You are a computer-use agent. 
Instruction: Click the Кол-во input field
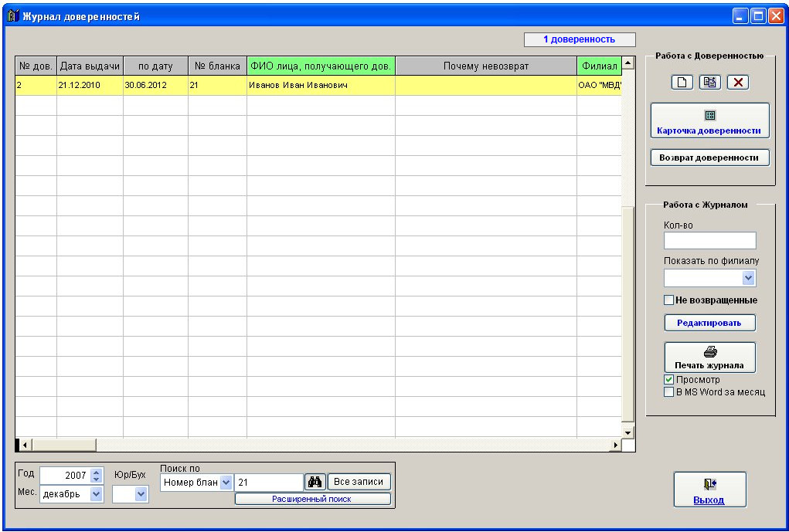[709, 240]
